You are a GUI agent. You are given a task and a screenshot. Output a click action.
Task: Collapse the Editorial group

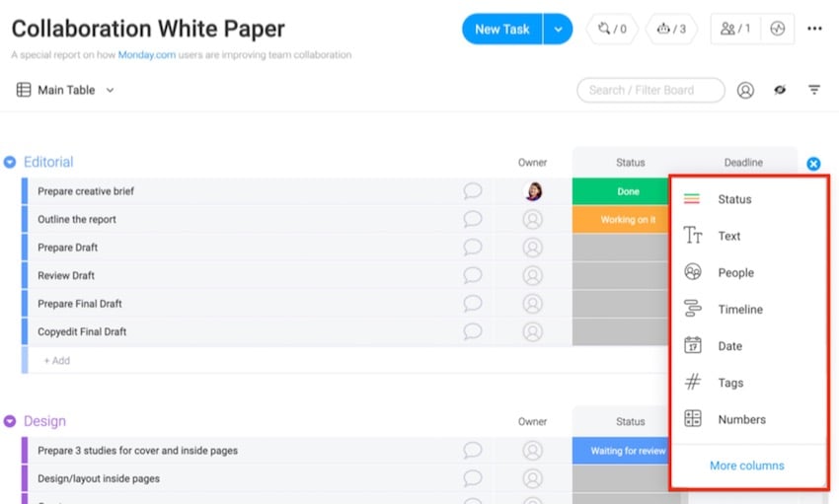(10, 162)
